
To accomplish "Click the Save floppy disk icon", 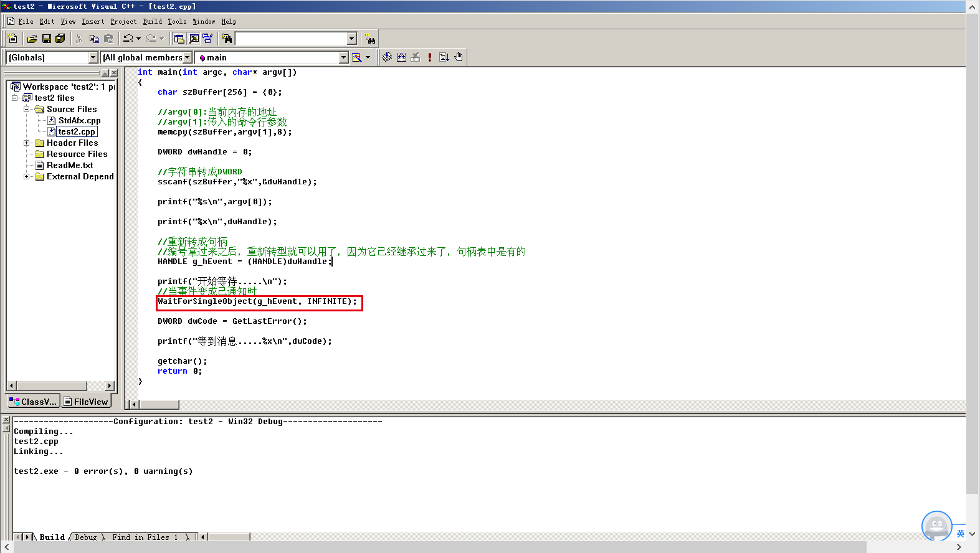I will (46, 39).
